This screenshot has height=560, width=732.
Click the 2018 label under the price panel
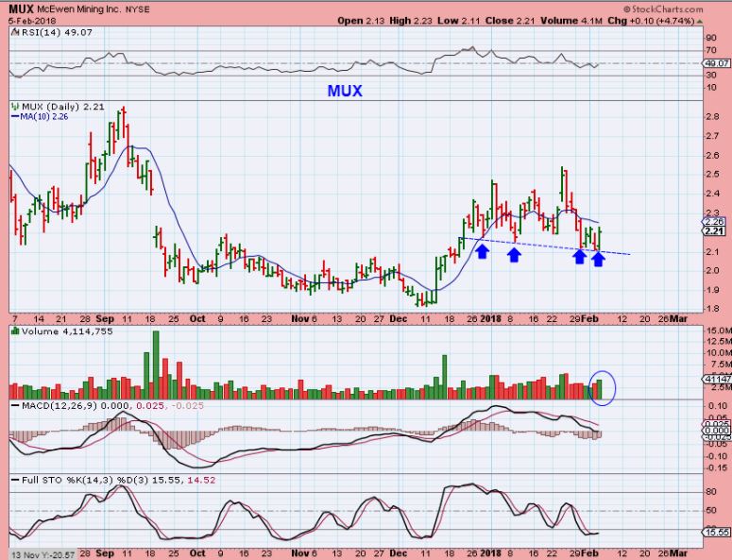tap(490, 319)
